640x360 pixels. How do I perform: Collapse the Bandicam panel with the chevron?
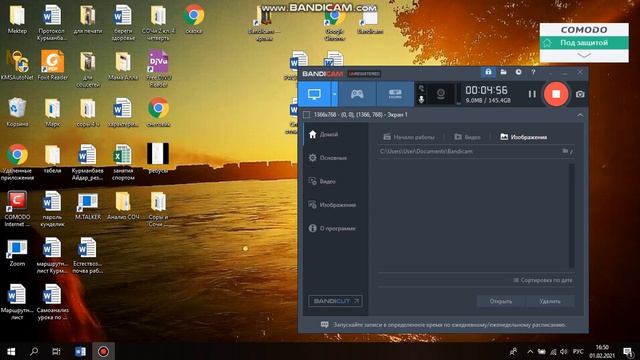pos(580,115)
